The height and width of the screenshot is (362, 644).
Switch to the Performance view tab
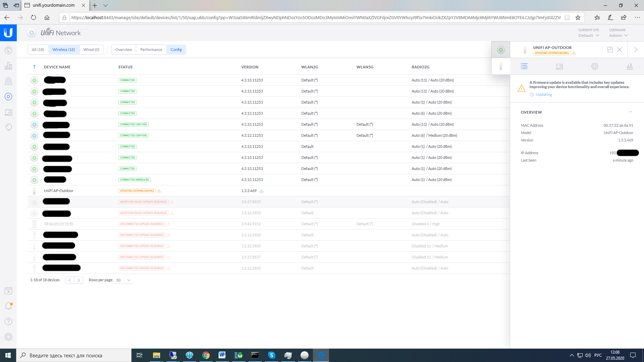(x=151, y=50)
